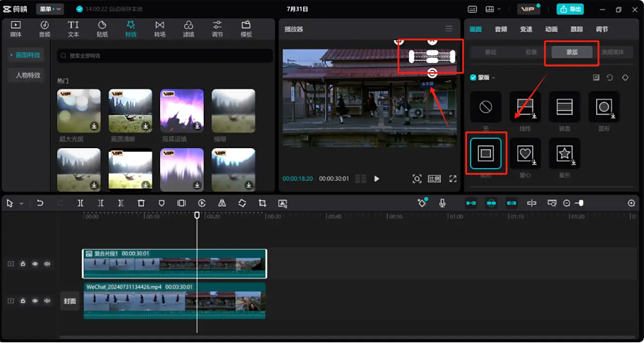Click the 封面 cover button
644x343 pixels.
pyautogui.click(x=69, y=301)
